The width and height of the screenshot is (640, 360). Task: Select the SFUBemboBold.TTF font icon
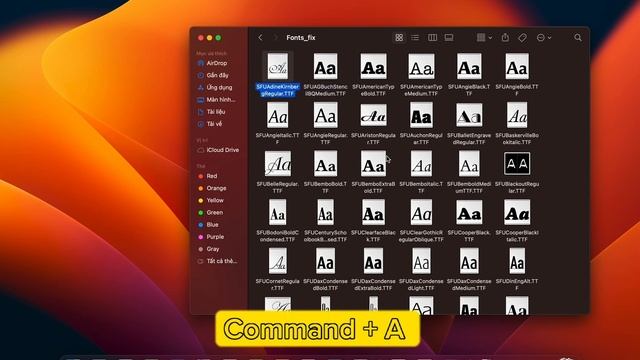325,164
